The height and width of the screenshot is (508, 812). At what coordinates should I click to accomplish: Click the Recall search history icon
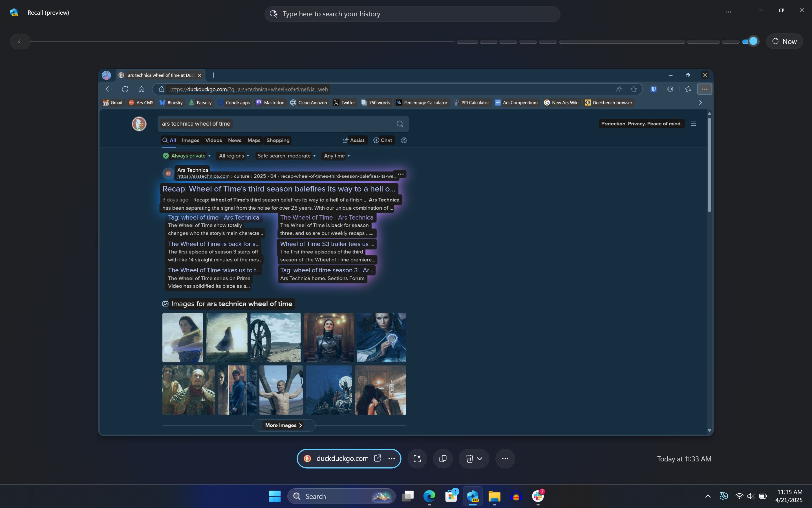coord(273,14)
